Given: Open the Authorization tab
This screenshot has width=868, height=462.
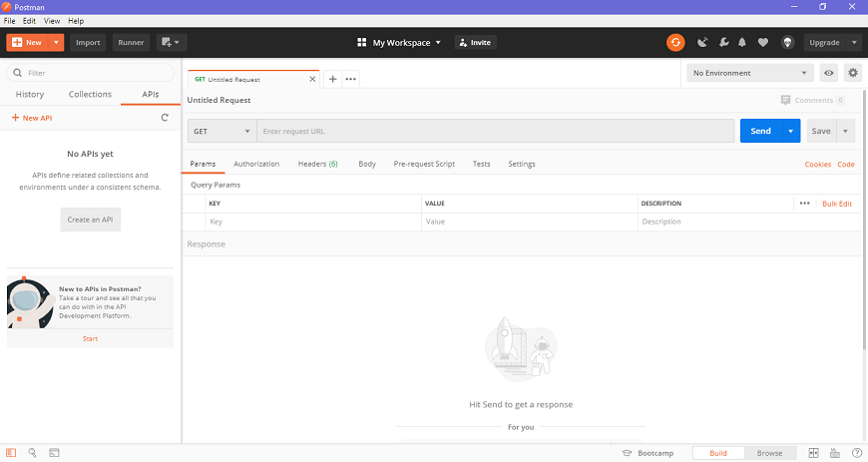Looking at the screenshot, I should pyautogui.click(x=256, y=164).
